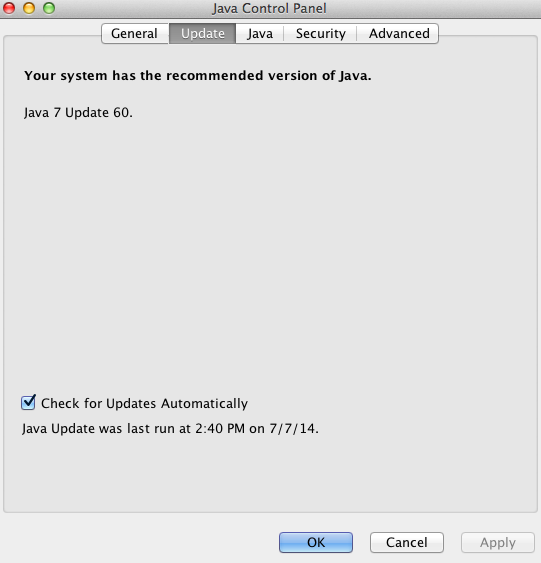Zoom the window using the green button
The height and width of the screenshot is (563, 541).
click(x=49, y=8)
